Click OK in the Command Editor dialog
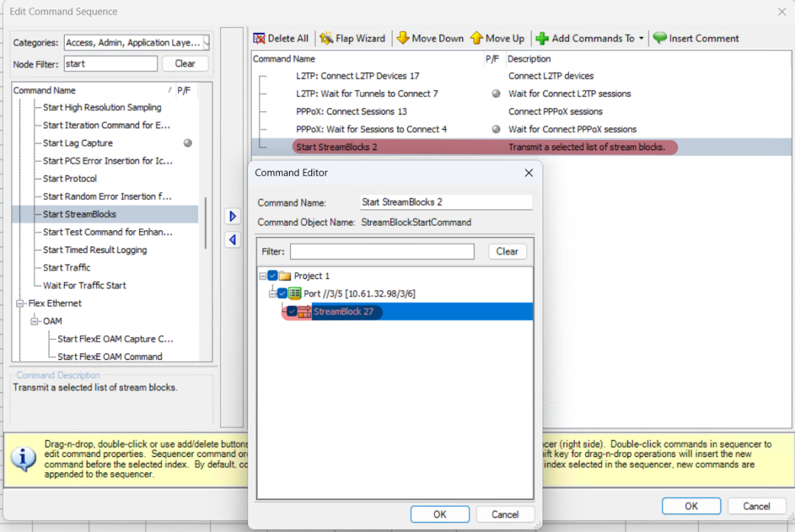The width and height of the screenshot is (795, 532). click(439, 514)
